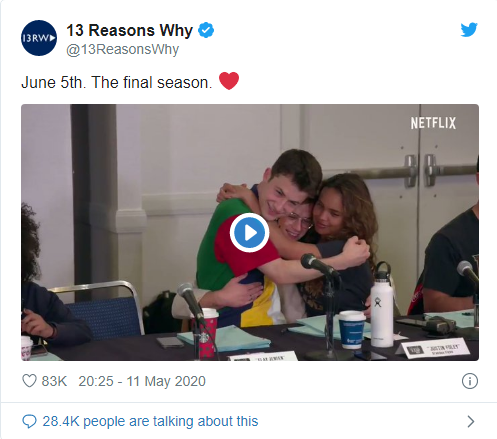Viewport: 497px width, 439px height.
Task: Click the Justin Foley name card in video
Action: pyautogui.click(x=434, y=348)
